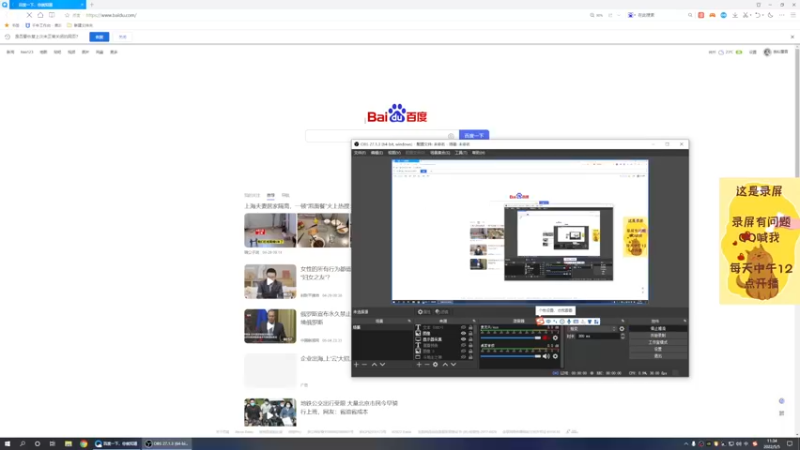
Task: Open the scene transition type dropdown in OBS
Action: (592, 329)
